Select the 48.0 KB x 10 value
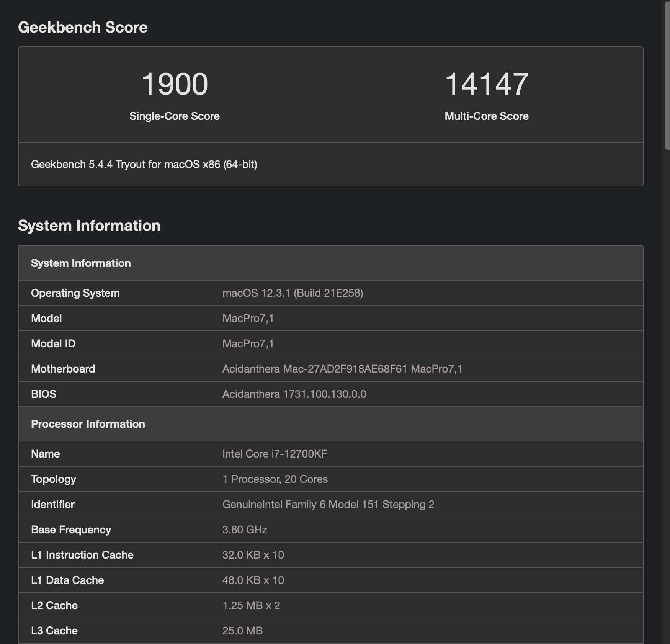The width and height of the screenshot is (670, 644). (253, 580)
